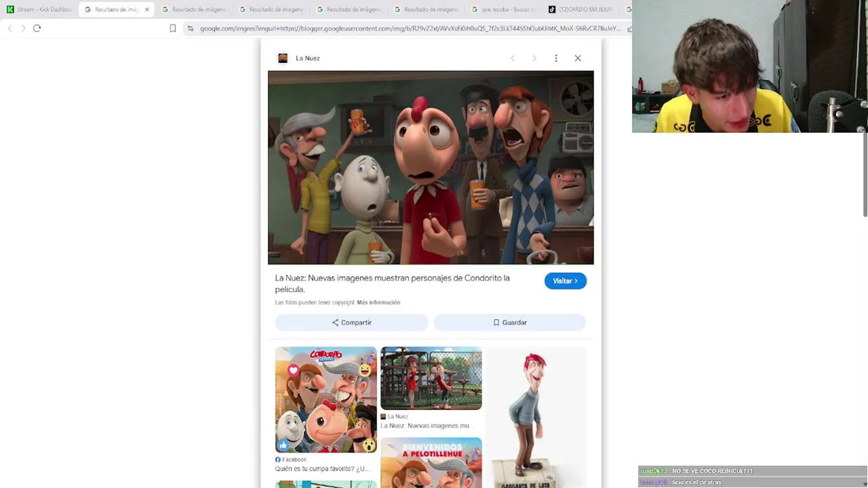The image size is (868, 488).
Task: Open the Bienvenidos a Pelotillehue thumbnail
Action: [431, 463]
